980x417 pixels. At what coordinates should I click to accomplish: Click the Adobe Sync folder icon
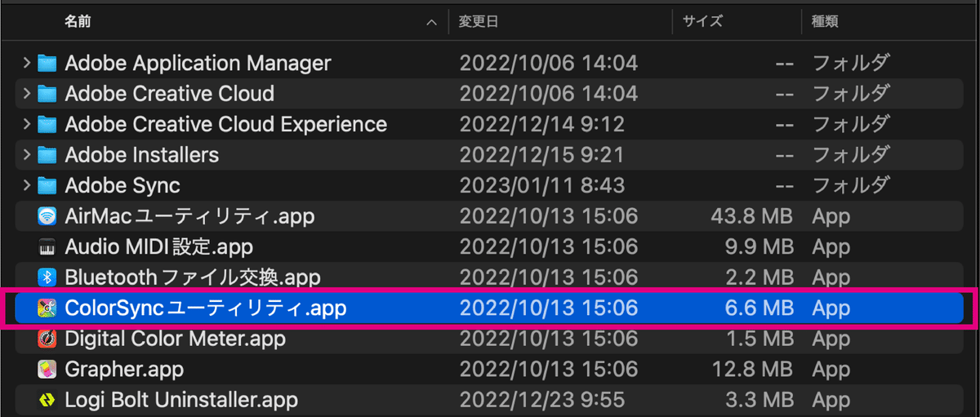(47, 186)
